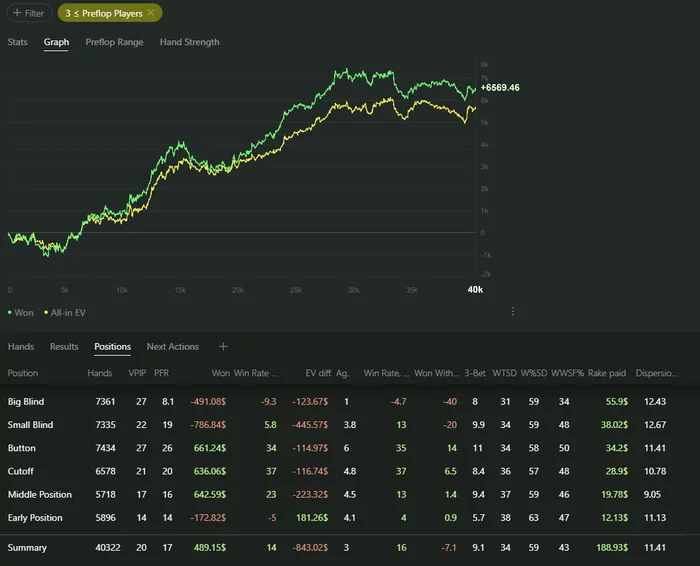Open the Preflop Range tab
Screen dimensions: 700x566
pos(114,42)
